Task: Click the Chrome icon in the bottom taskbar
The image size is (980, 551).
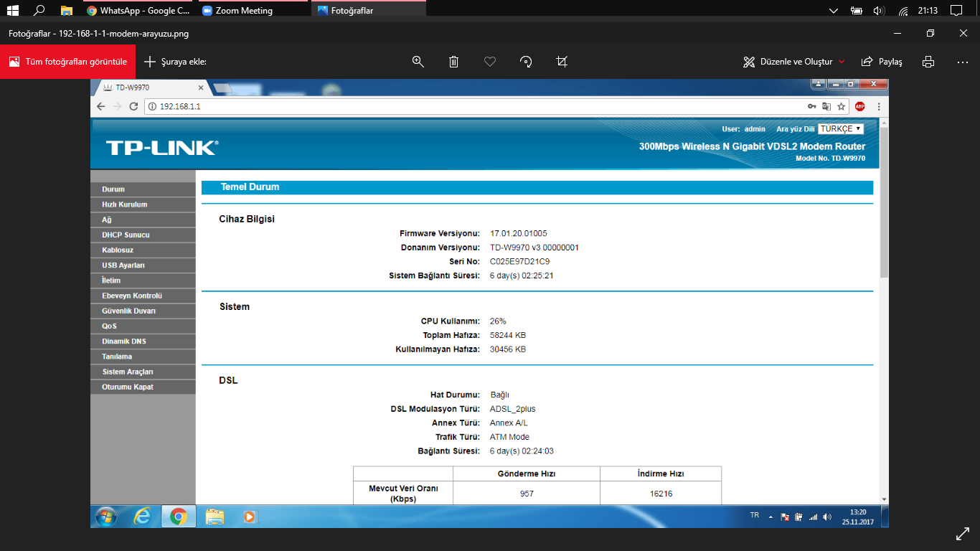Action: 179,517
